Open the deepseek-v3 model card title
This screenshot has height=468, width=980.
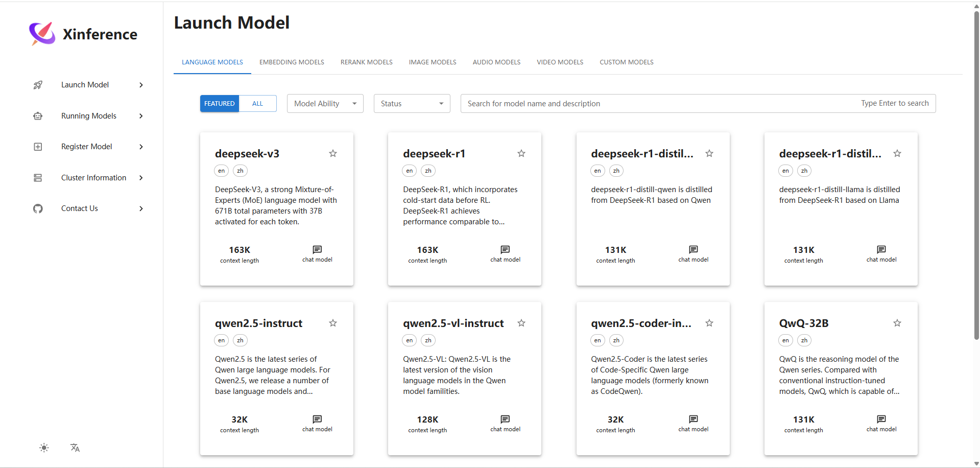(x=247, y=154)
